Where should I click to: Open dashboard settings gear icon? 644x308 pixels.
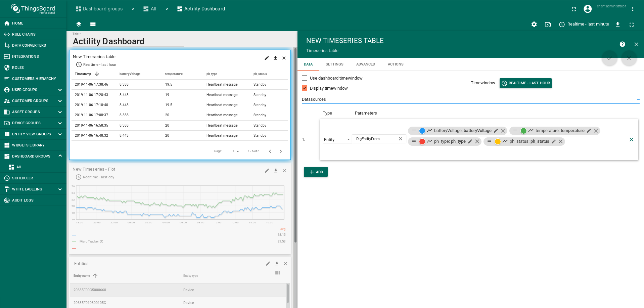pos(534,24)
